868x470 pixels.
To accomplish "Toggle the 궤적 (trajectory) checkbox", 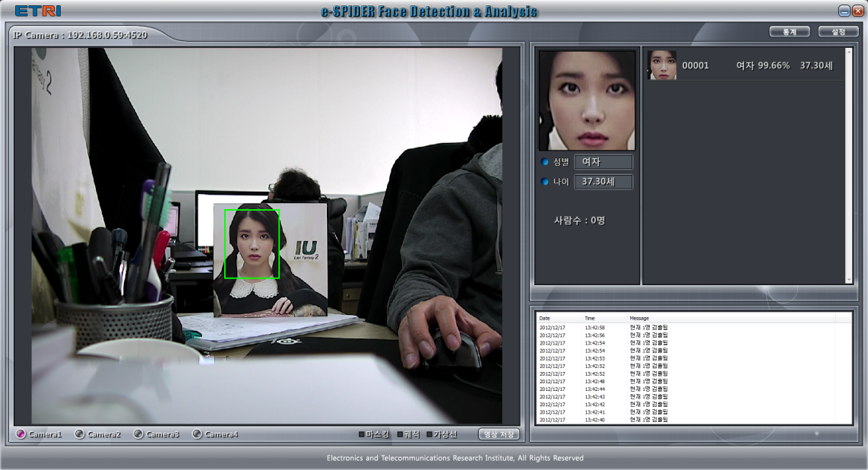I will [401, 434].
